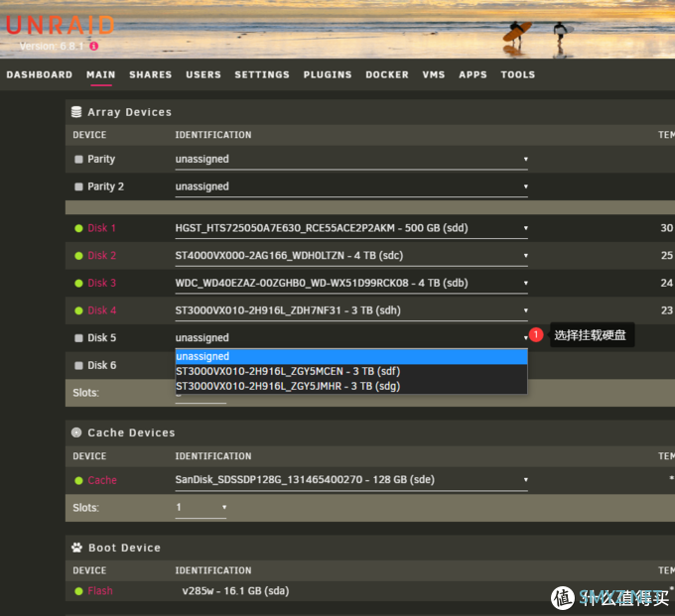This screenshot has width=675, height=616.
Task: Click the Disk 4 link
Action: [101, 310]
